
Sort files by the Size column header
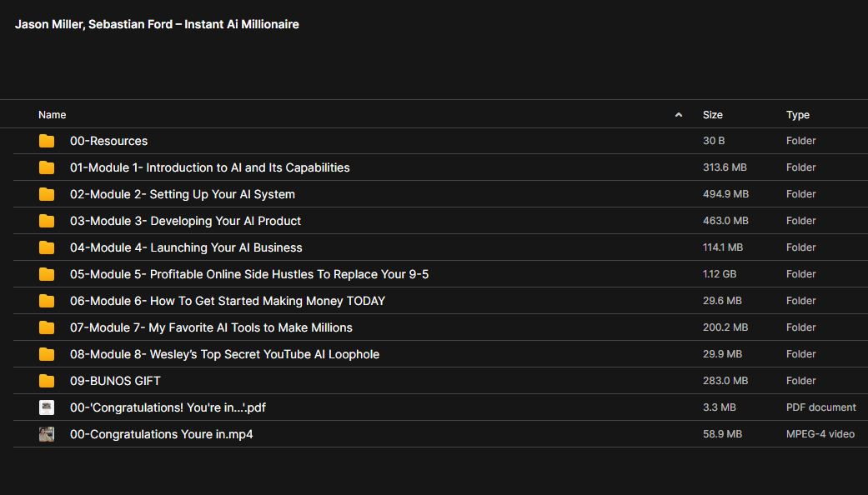click(713, 115)
